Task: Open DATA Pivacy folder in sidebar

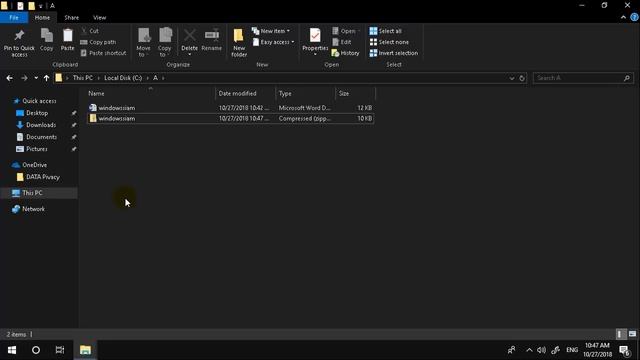Action: point(42,177)
